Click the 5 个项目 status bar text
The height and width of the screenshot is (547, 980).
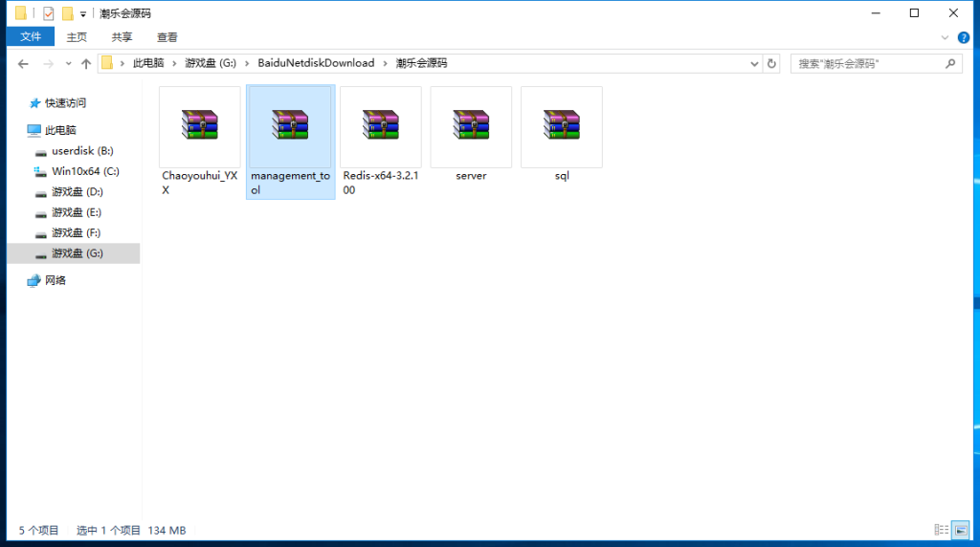pyautogui.click(x=38, y=530)
